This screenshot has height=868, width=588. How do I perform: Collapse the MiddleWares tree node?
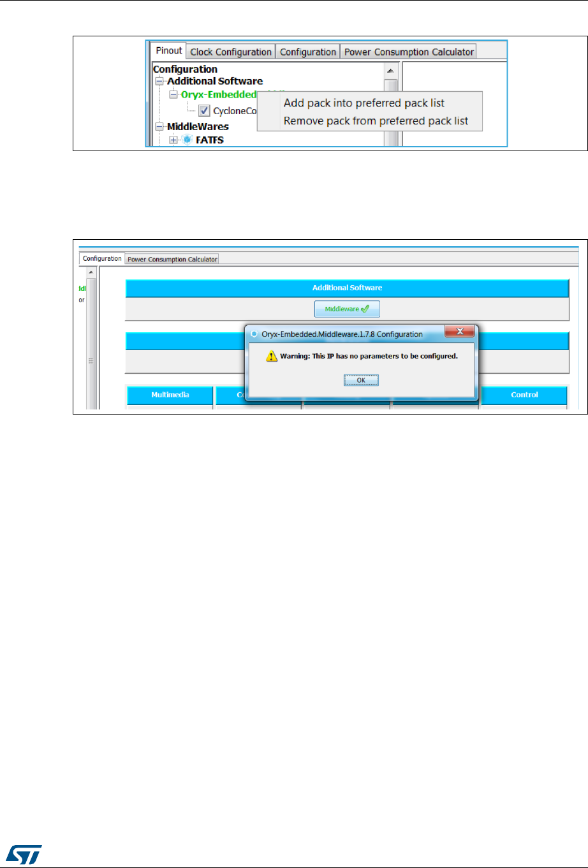coord(159,127)
